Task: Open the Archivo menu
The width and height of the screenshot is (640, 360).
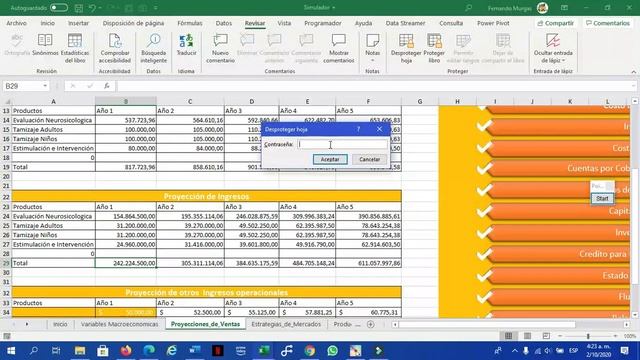Action: [x=16, y=23]
